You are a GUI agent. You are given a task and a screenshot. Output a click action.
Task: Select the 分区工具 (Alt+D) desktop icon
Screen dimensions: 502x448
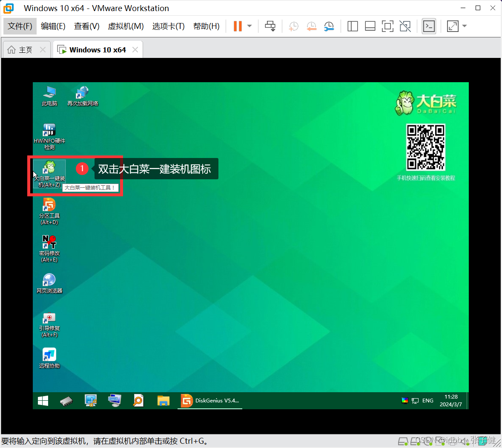pos(49,211)
